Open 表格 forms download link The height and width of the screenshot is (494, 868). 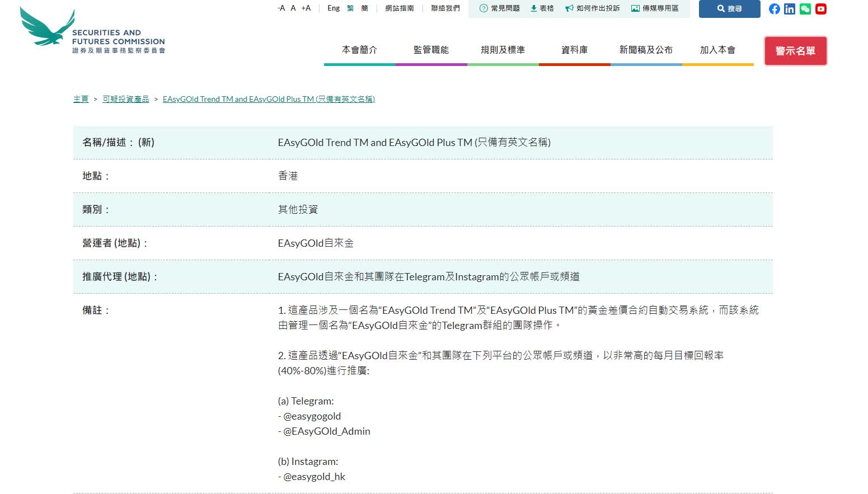pyautogui.click(x=542, y=8)
